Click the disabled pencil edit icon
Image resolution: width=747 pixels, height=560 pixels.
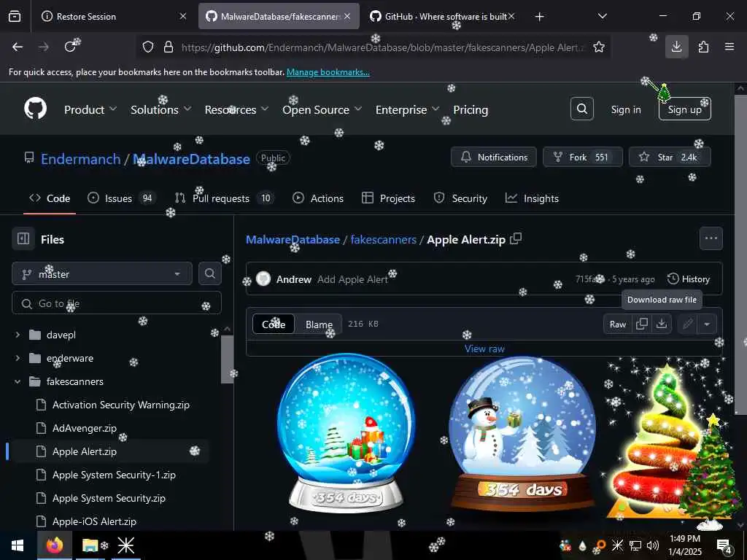point(687,324)
